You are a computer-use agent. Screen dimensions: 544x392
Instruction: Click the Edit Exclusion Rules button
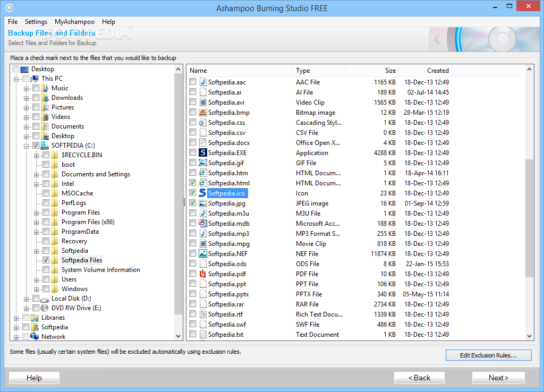click(x=489, y=355)
